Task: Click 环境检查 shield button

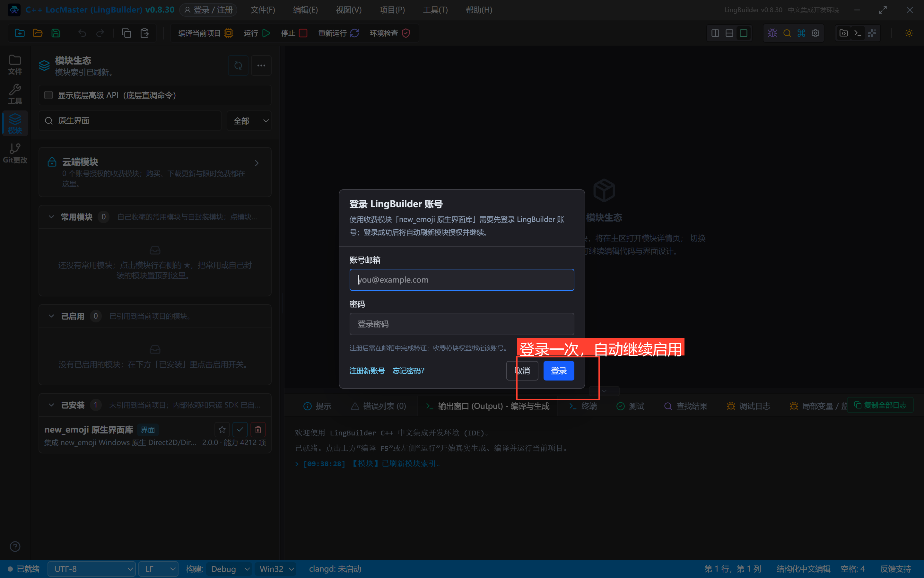Action: pos(390,33)
